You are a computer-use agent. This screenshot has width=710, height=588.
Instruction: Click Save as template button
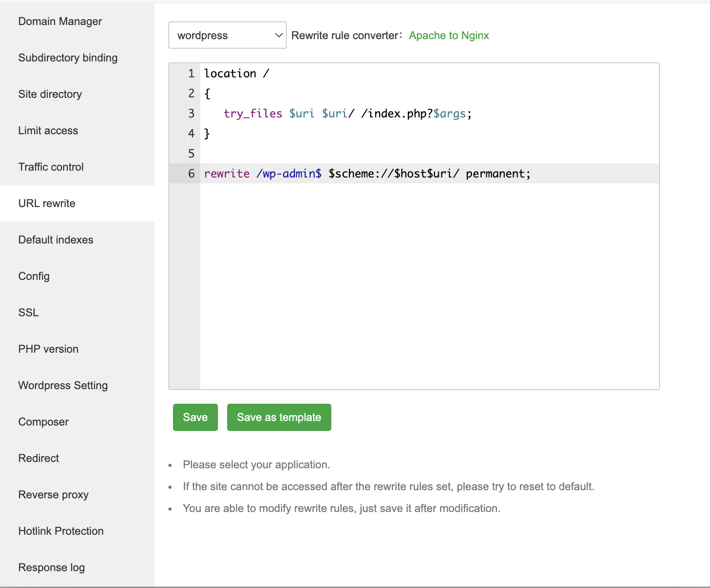279,417
